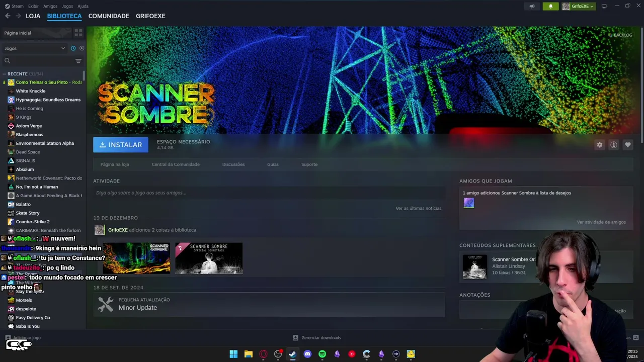Open the Jogos filter dropdown

pos(35,48)
